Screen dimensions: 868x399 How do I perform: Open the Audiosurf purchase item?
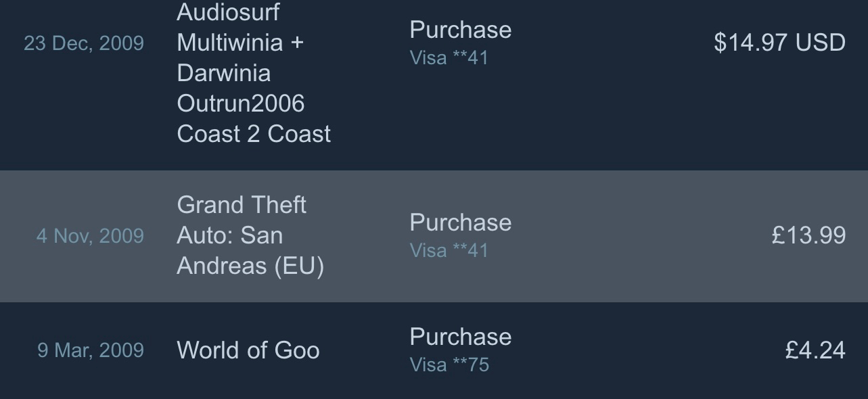[x=228, y=12]
